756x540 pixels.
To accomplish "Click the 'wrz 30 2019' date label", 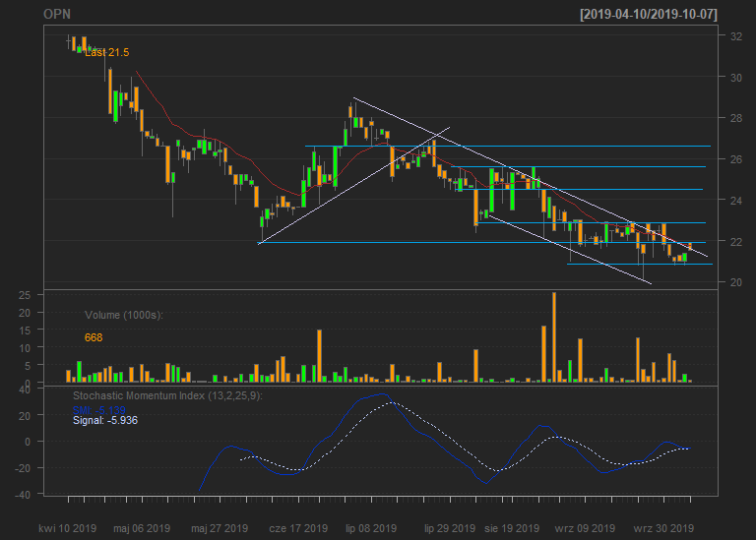I will click(663, 528).
